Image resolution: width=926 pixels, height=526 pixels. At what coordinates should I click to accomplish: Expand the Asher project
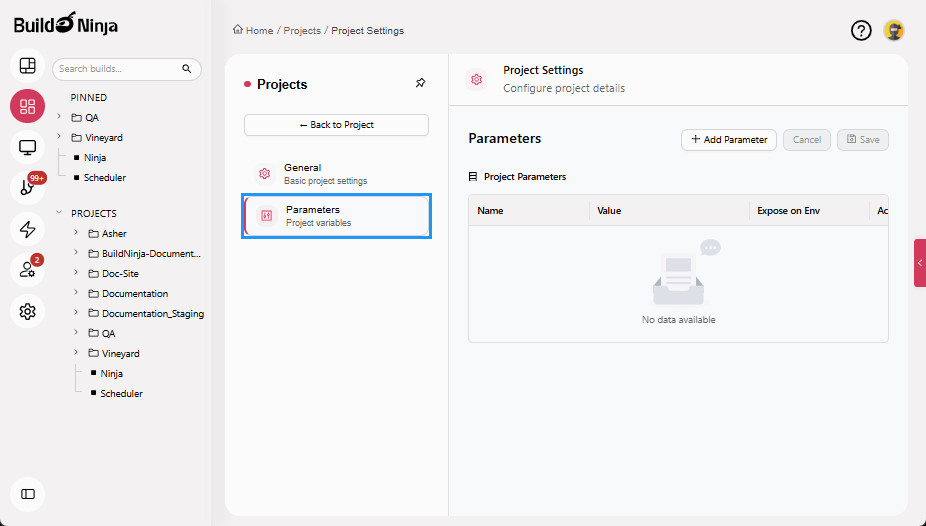[76, 233]
